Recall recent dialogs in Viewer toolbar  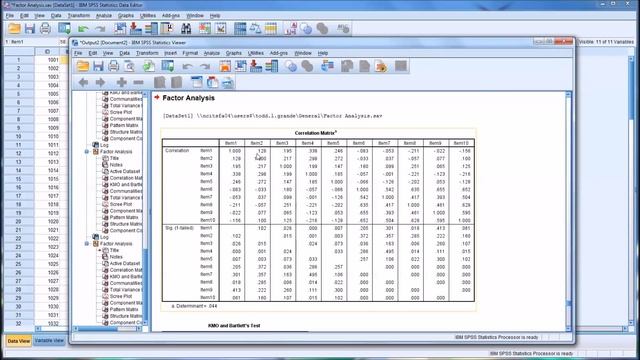click(x=168, y=66)
